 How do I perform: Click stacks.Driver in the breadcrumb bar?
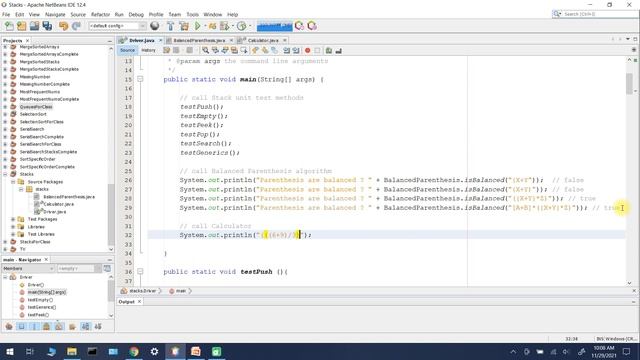tap(142, 291)
